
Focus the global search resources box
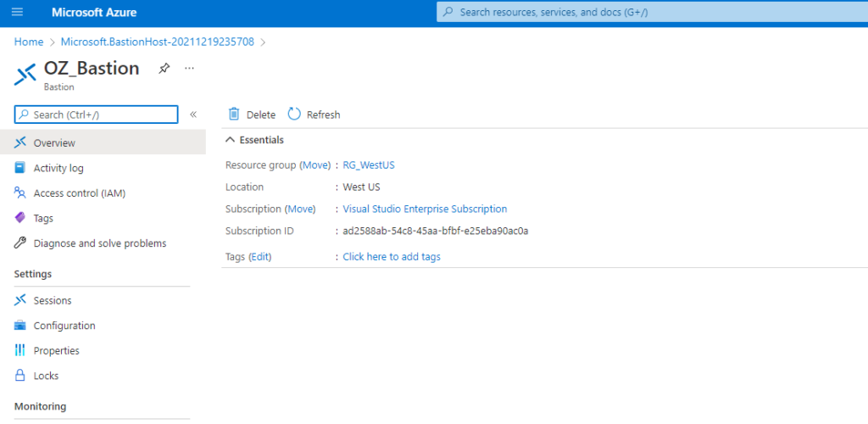point(652,12)
